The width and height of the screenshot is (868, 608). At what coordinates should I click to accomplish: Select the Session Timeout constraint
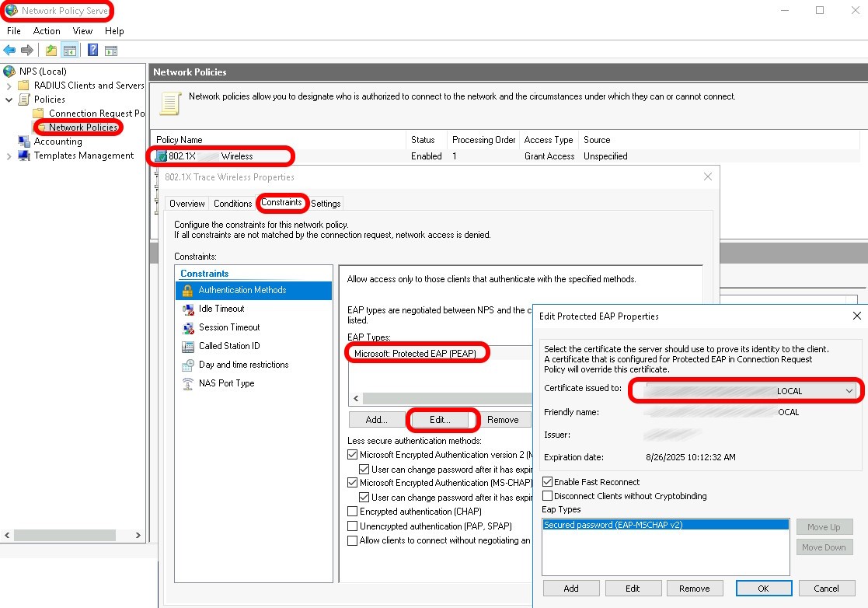228,327
